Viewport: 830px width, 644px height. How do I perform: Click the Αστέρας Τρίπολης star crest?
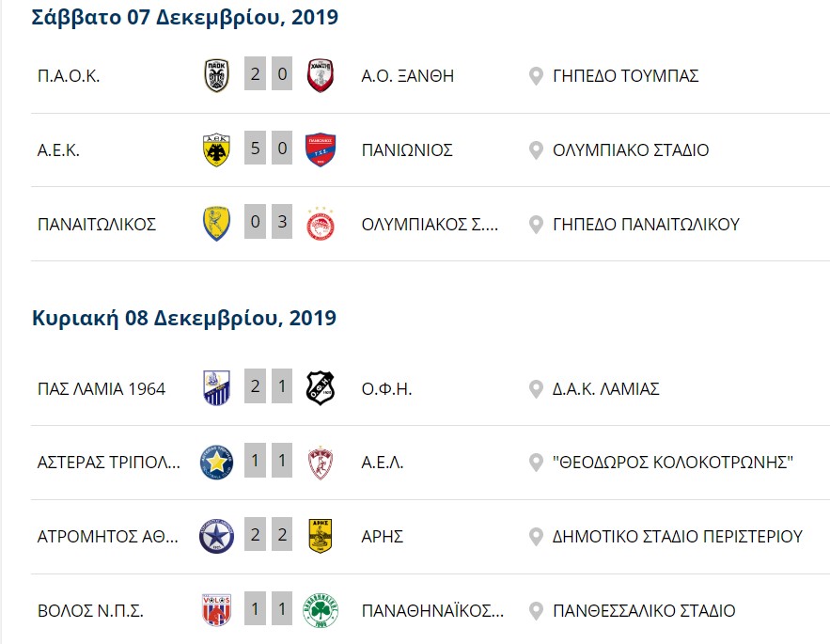[216, 463]
